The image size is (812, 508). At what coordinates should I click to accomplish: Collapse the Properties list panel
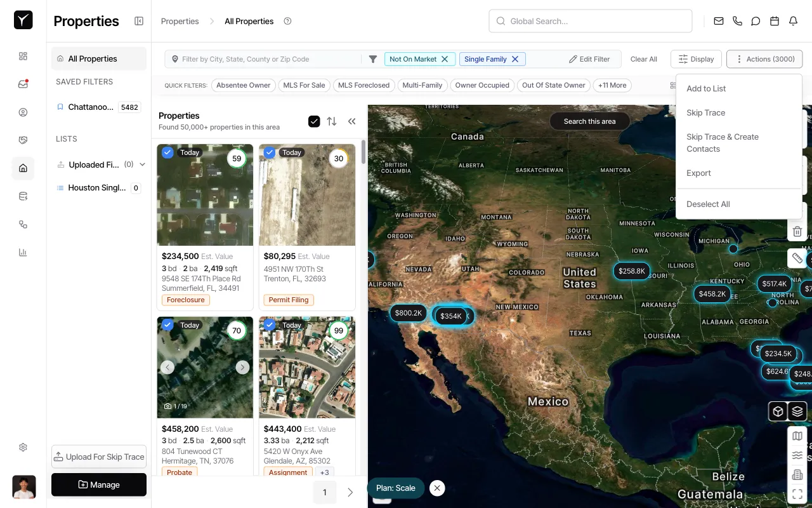351,121
